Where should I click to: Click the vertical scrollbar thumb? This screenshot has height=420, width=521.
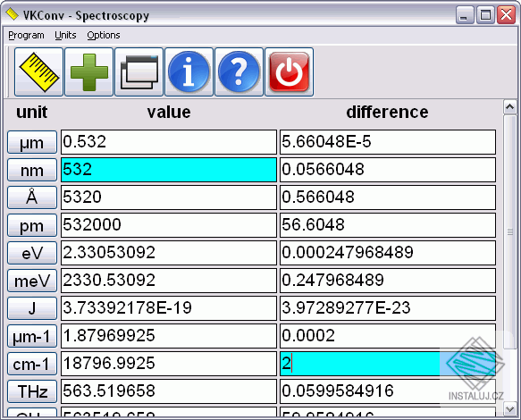tap(509, 231)
